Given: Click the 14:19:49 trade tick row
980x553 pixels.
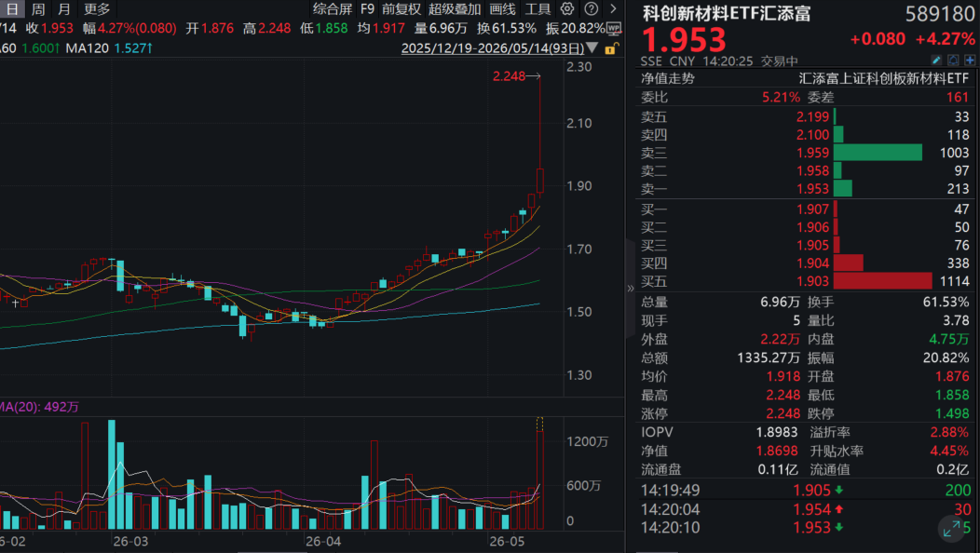Looking at the screenshot, I should tap(806, 491).
